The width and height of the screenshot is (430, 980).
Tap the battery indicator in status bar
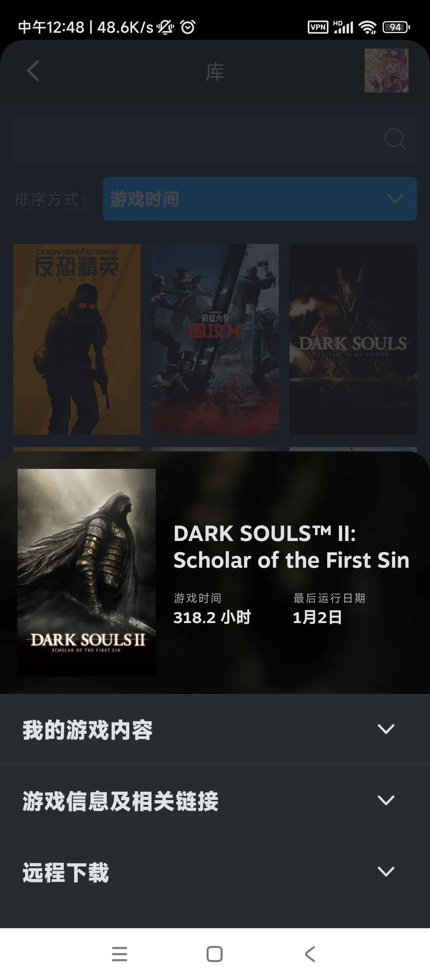point(396,27)
